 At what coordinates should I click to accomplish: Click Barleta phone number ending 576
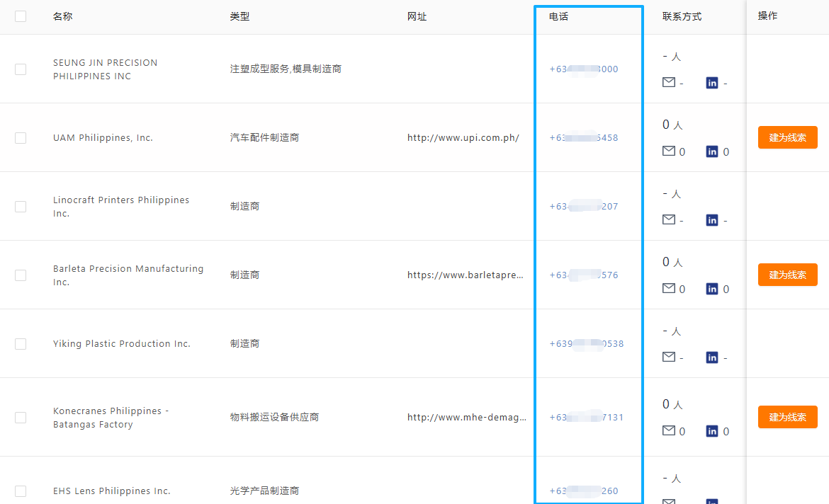[x=584, y=275]
